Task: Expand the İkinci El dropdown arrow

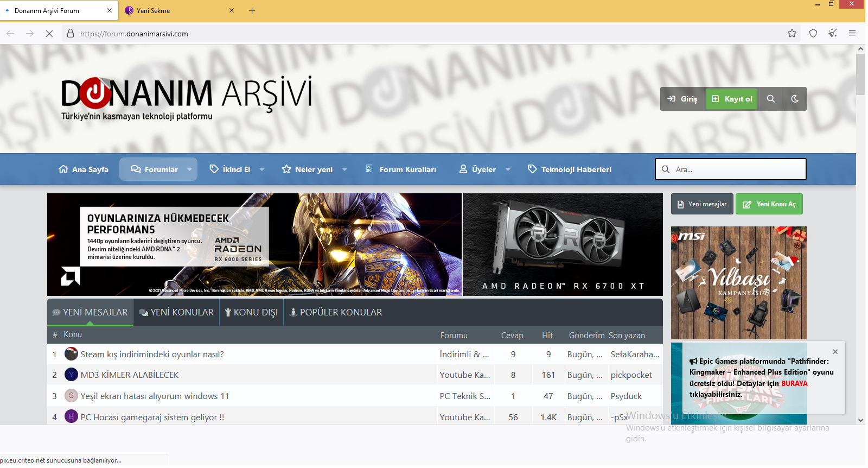Action: pos(262,169)
